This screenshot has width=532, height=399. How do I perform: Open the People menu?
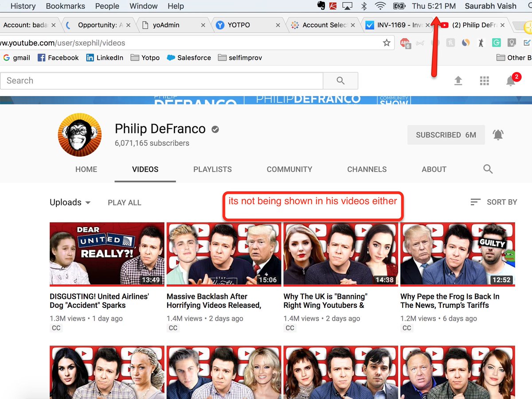coord(107,6)
